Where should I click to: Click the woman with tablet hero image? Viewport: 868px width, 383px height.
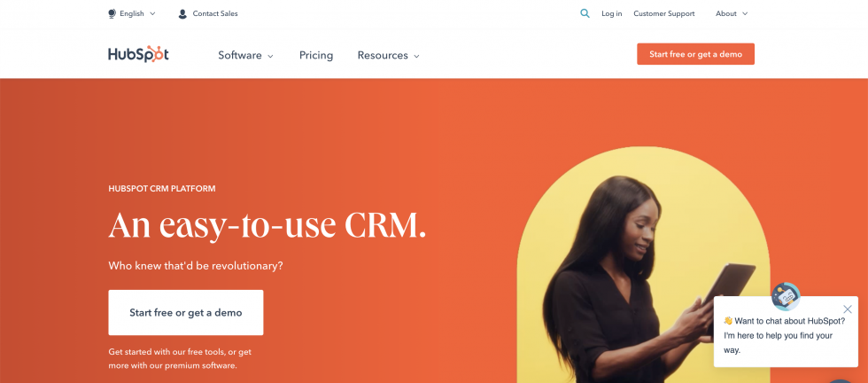pos(643,265)
